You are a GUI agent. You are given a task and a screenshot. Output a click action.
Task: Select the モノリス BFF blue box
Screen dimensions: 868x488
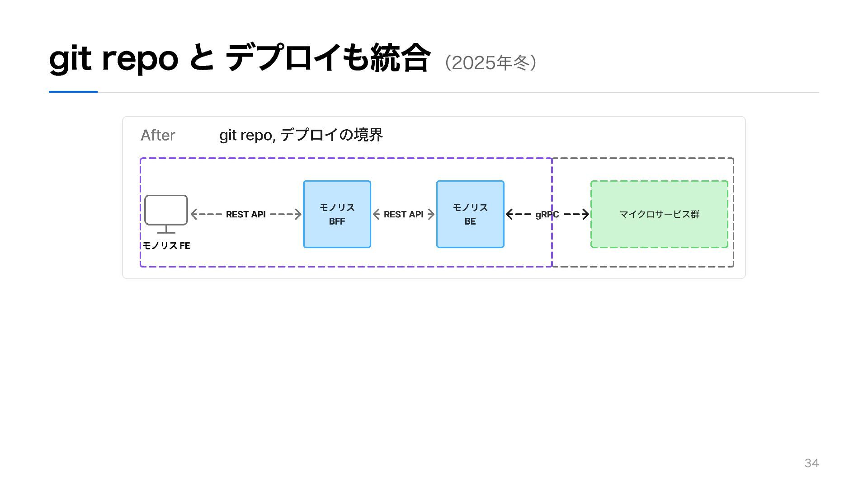pos(337,214)
